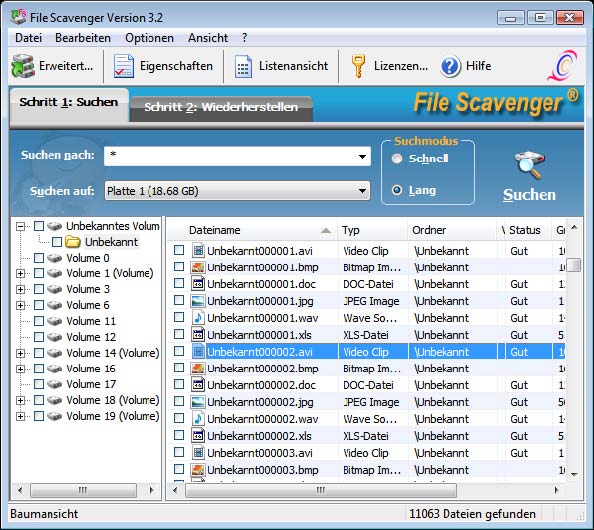Click document icon of Unbekannt000001.doc

point(198,284)
